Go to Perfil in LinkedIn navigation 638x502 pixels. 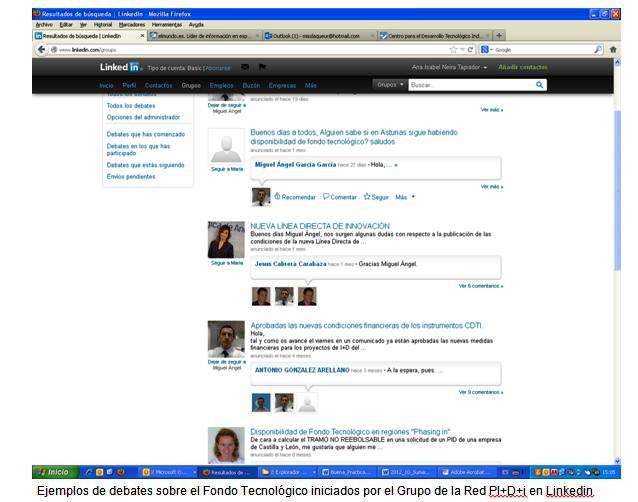pos(129,85)
